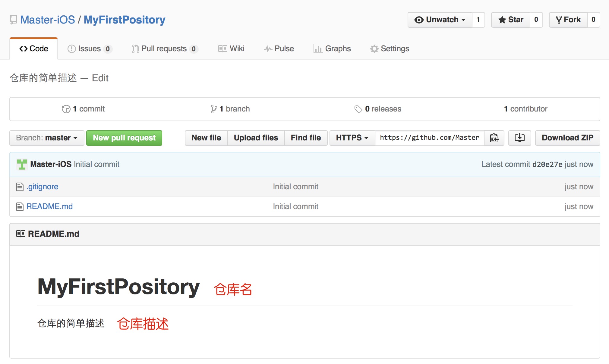View the 1 commit history

tap(83, 109)
